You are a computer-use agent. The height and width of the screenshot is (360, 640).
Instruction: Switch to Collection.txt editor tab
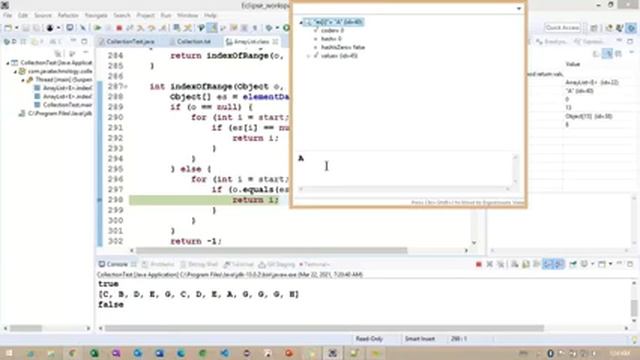tap(190, 42)
